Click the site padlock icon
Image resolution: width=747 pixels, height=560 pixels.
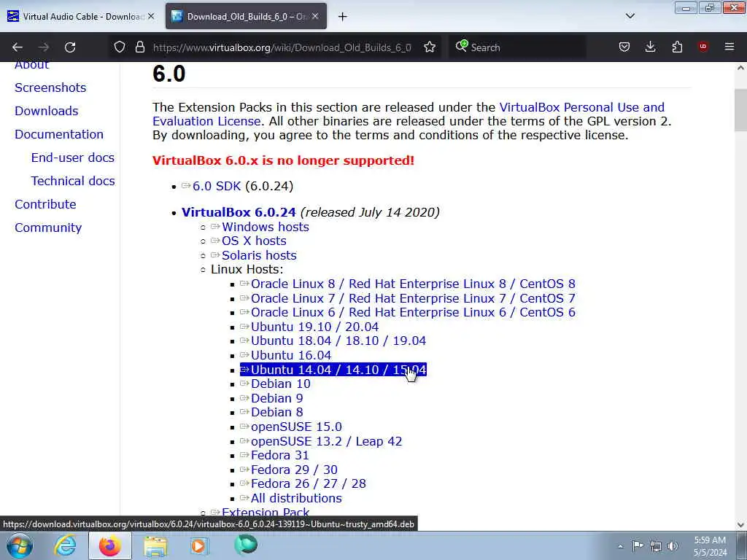coord(139,47)
